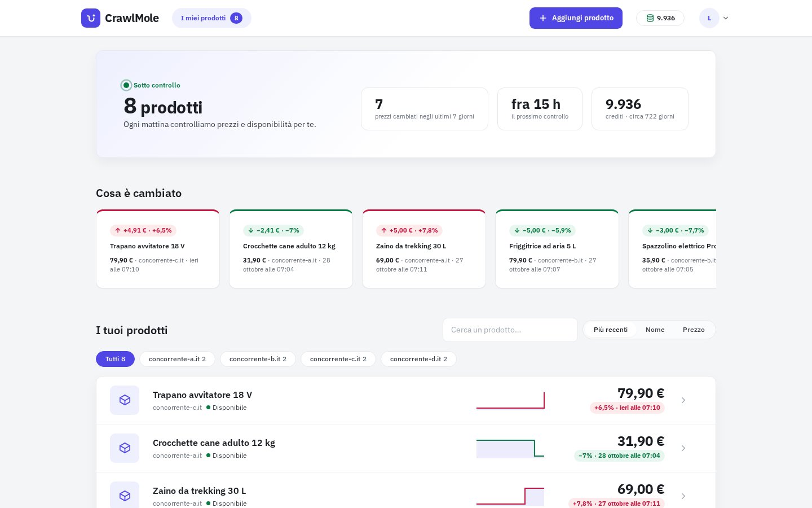812x508 pixels.
Task: Filter by concorrente-d.it chip
Action: [x=418, y=359]
